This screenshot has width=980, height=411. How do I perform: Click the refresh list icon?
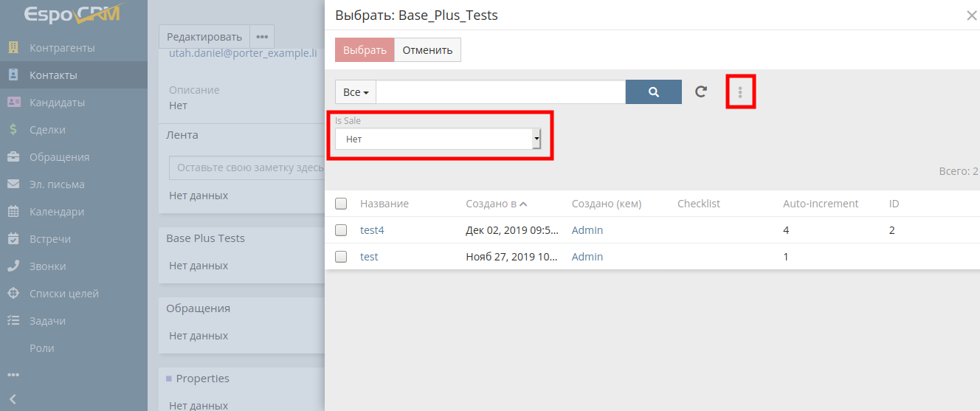pyautogui.click(x=701, y=92)
